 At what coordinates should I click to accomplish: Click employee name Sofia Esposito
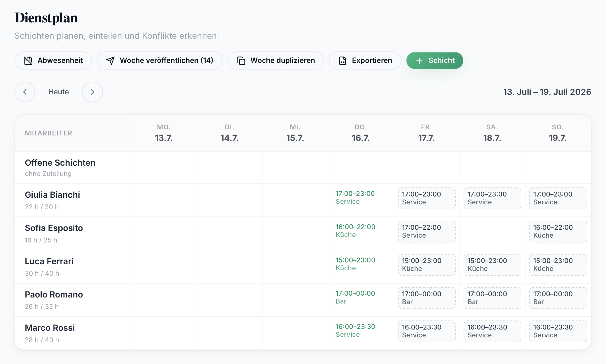(54, 228)
